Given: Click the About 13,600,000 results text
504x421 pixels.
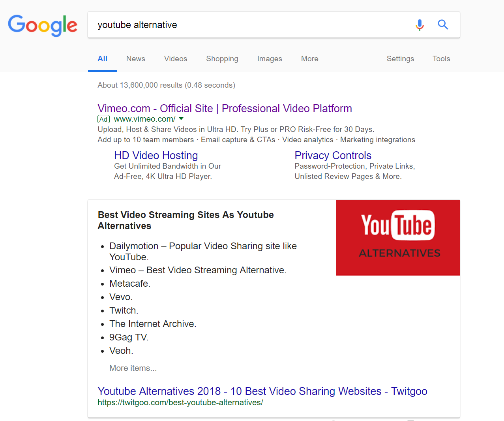Looking at the screenshot, I should [x=166, y=85].
